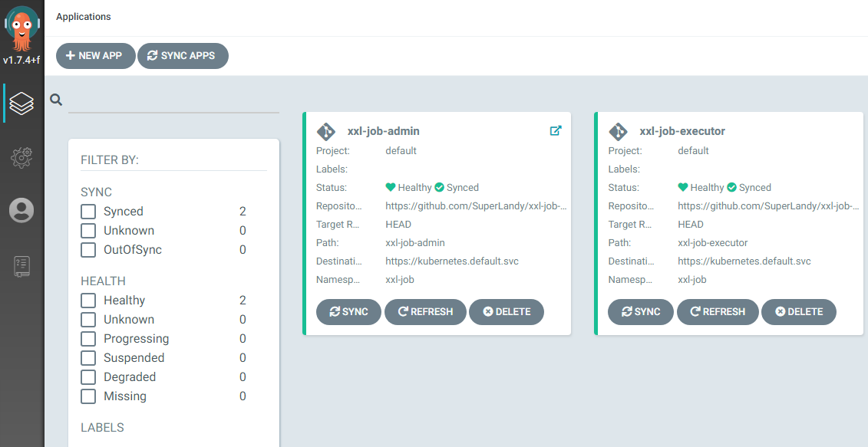Click the HEALTH filter heading

pyautogui.click(x=103, y=281)
